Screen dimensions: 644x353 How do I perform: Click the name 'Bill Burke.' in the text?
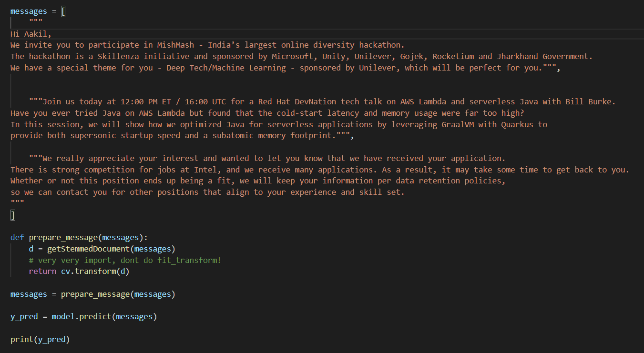coord(591,102)
